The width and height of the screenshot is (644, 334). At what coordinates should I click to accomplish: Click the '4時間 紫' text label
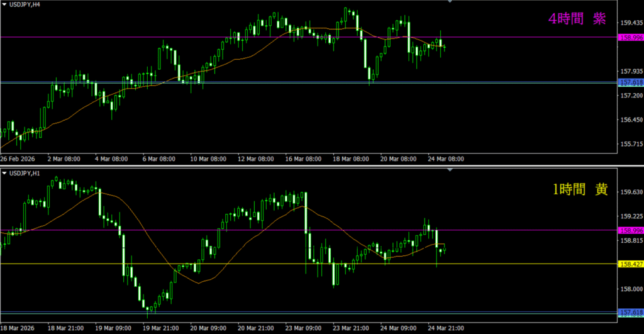(x=577, y=19)
